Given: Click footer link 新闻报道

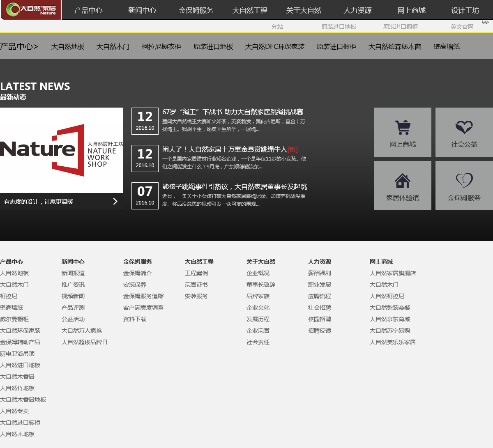Looking at the screenshot, I should (x=73, y=273).
